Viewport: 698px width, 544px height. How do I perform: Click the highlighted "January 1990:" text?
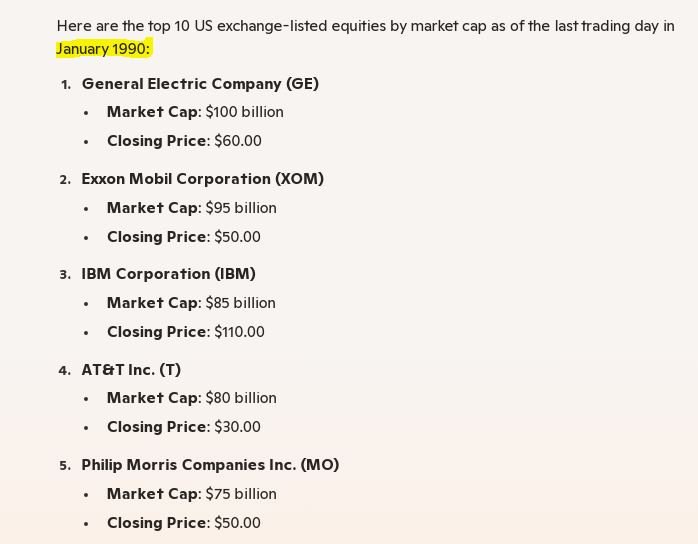[x=103, y=49]
